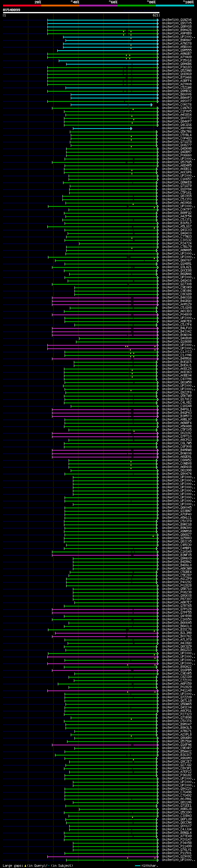This screenshot has height=868, width=197.
Task: Select hit label UniRef100_Q8RVG8
Action: click(177, 26)
